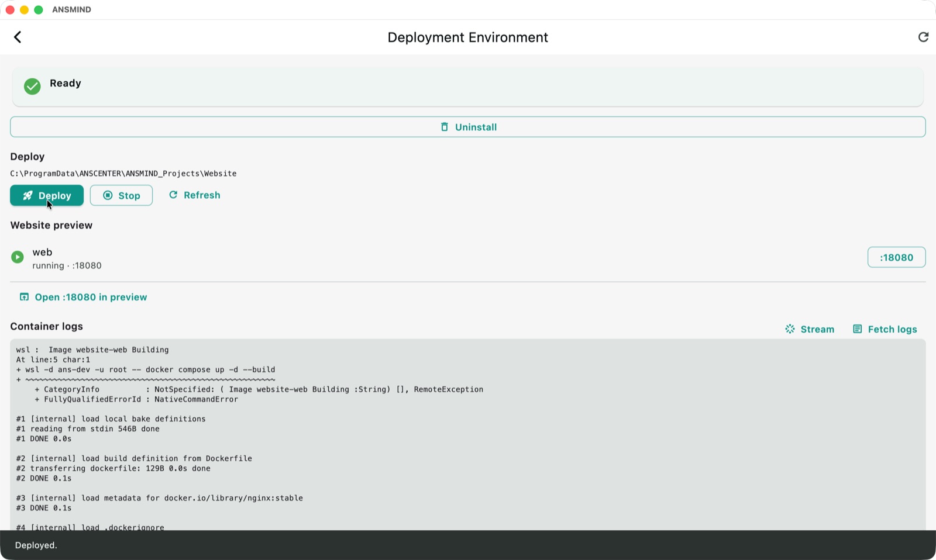This screenshot has height=560, width=936.
Task: Reload with the top-right refresh icon
Action: point(923,37)
